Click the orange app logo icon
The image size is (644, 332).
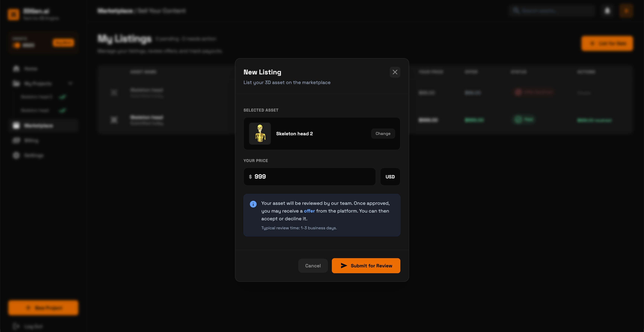point(14,15)
